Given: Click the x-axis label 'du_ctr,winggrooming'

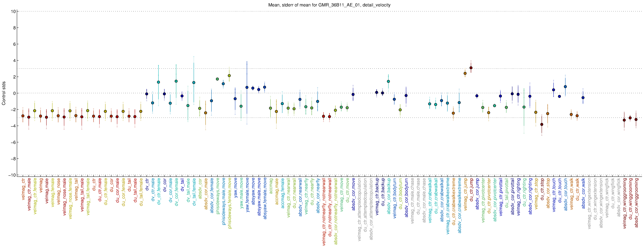Looking at the screenshot, I should pos(631,199).
